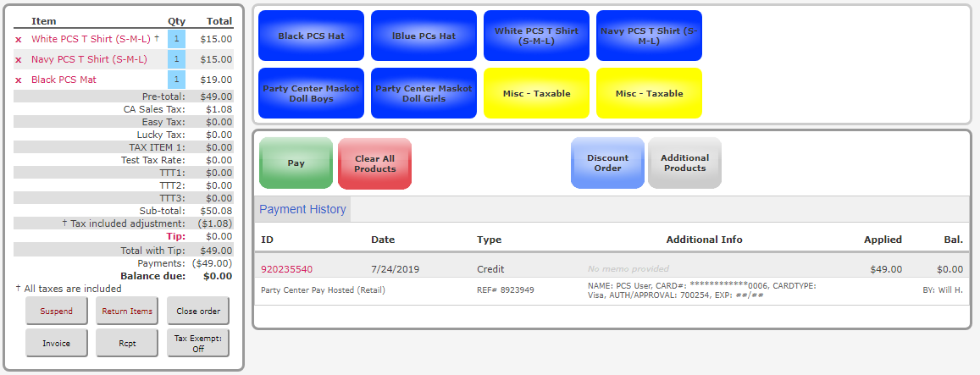Screen dimensions: 980x375
Task: Suspend the current order
Action: [56, 311]
